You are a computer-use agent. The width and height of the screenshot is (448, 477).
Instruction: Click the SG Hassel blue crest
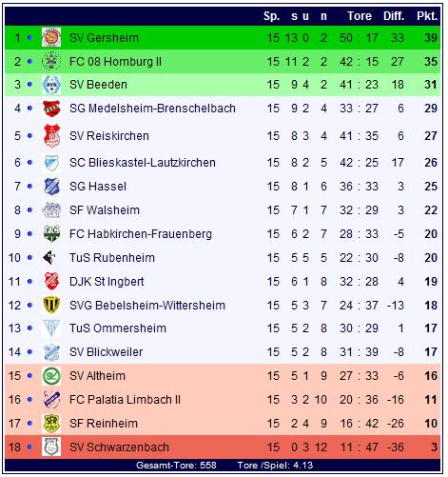coord(51,187)
